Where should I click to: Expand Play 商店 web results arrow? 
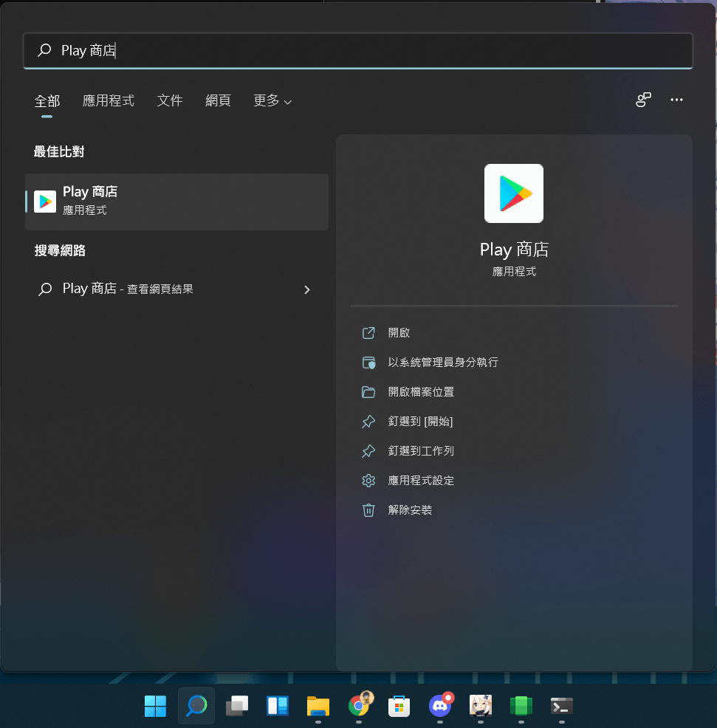point(307,289)
